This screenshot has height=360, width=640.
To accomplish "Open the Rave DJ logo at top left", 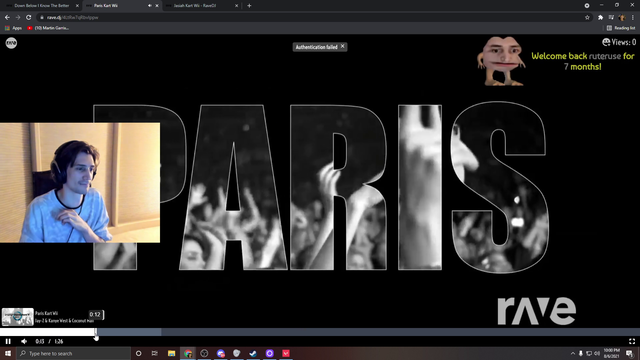I will click(x=11, y=43).
